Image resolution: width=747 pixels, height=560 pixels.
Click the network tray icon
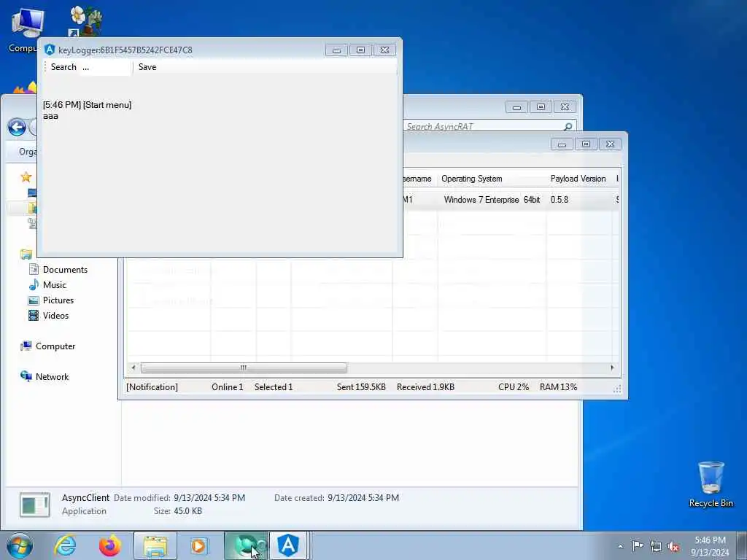point(656,546)
